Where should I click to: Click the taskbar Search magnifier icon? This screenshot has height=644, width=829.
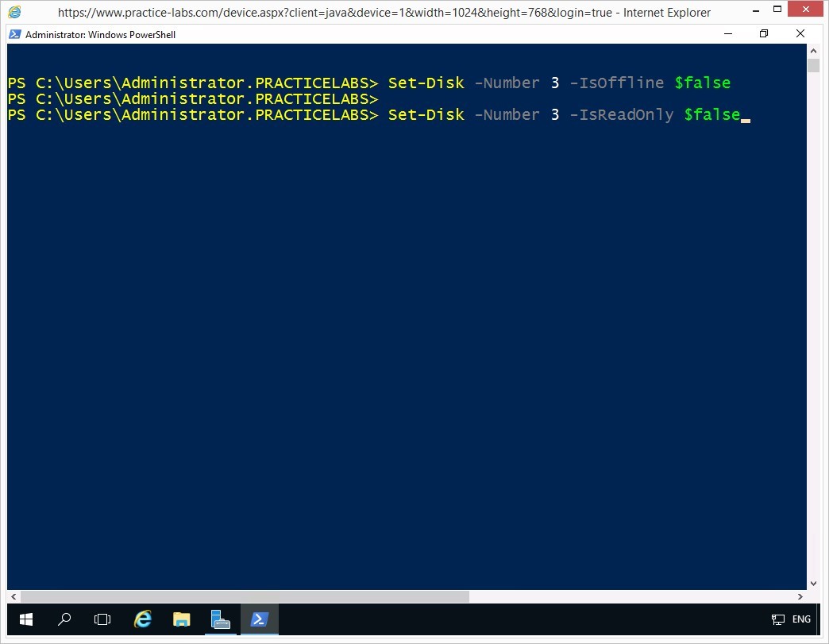[x=65, y=619]
